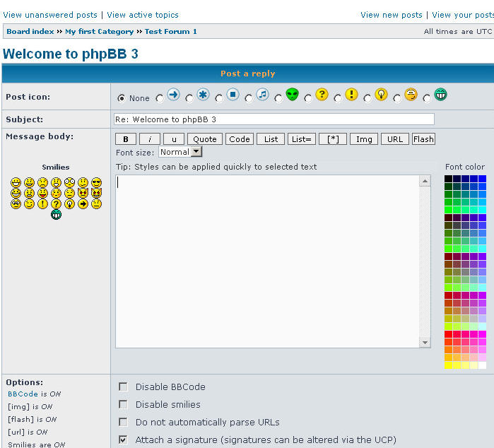Choose the radio button for the blue asterisk post icon
Viewport: 494px width, 448px height.
[189, 99]
